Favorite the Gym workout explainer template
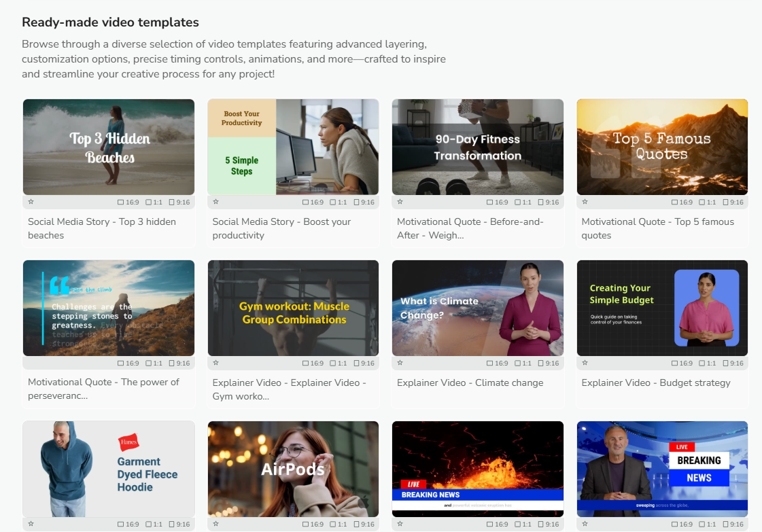The width and height of the screenshot is (762, 532). (x=216, y=363)
